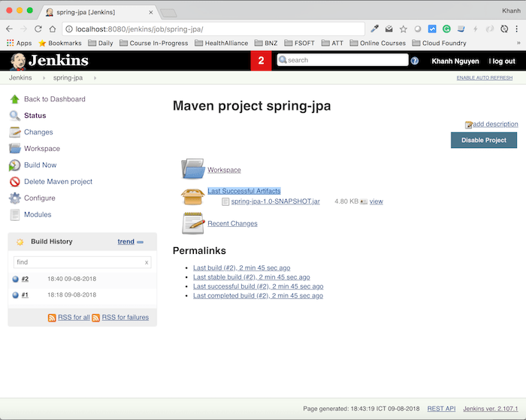Click the browser back arrow

click(9, 29)
